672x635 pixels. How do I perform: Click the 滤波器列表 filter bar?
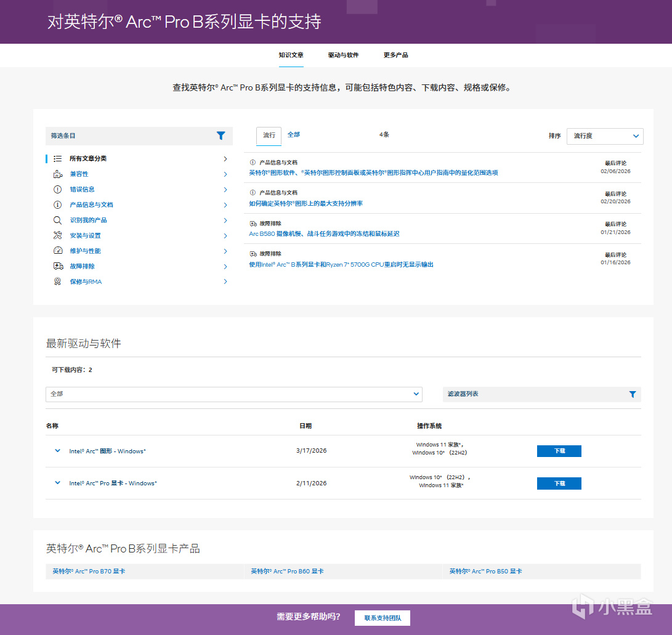[x=541, y=394]
